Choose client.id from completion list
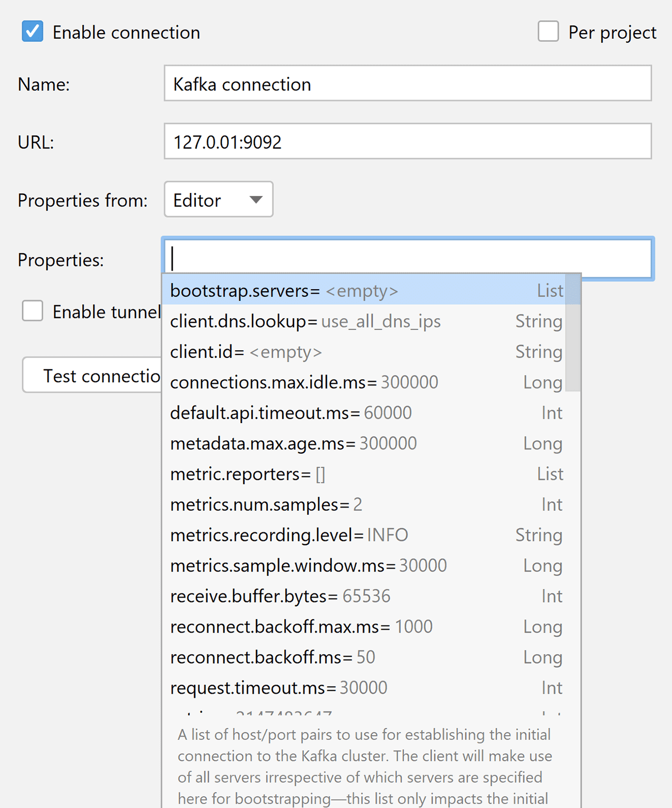 pos(363,352)
